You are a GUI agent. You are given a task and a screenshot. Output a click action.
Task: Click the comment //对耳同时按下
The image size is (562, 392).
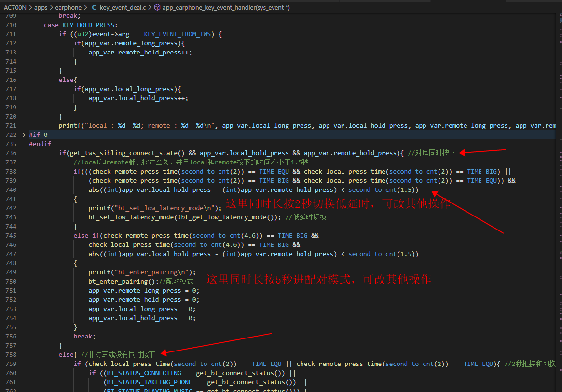tap(432, 153)
